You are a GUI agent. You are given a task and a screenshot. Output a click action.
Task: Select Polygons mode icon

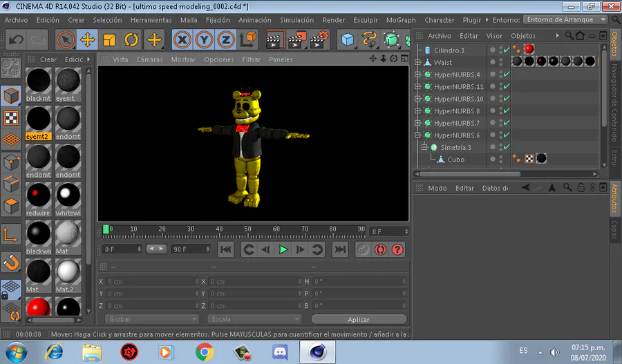pyautogui.click(x=11, y=207)
